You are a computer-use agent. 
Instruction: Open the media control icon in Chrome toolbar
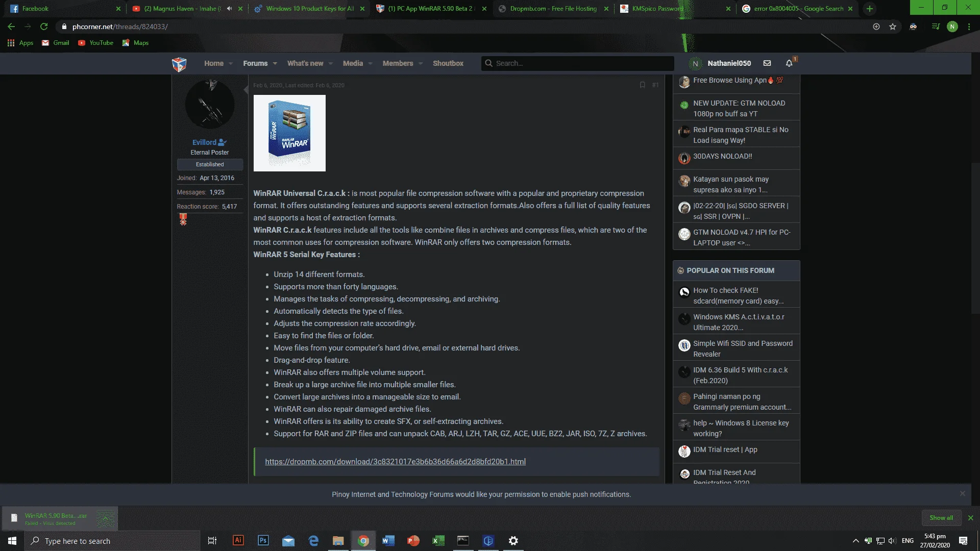pyautogui.click(x=935, y=27)
